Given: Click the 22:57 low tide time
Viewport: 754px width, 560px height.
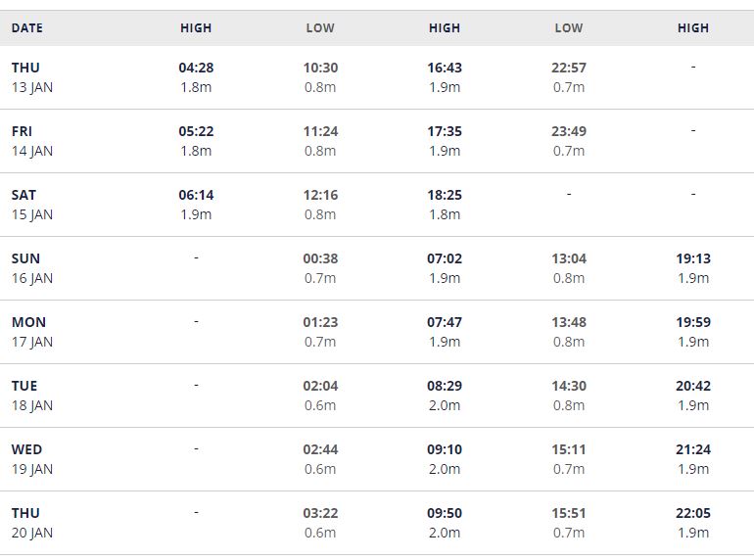Looking at the screenshot, I should click(x=569, y=68).
